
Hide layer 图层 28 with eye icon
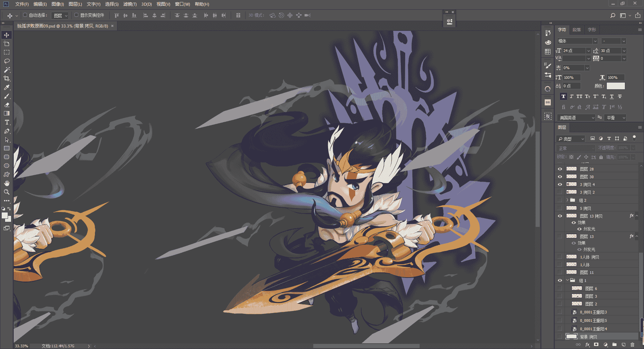click(x=560, y=169)
